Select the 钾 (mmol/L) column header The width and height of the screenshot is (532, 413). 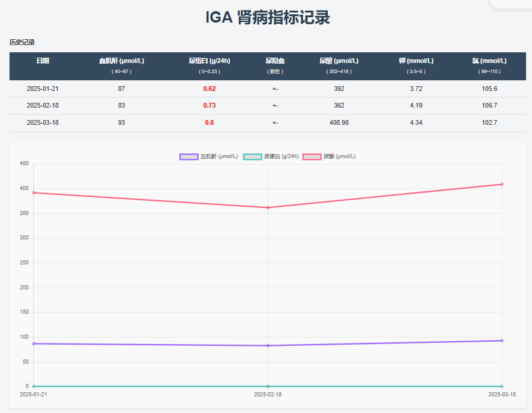(x=416, y=61)
